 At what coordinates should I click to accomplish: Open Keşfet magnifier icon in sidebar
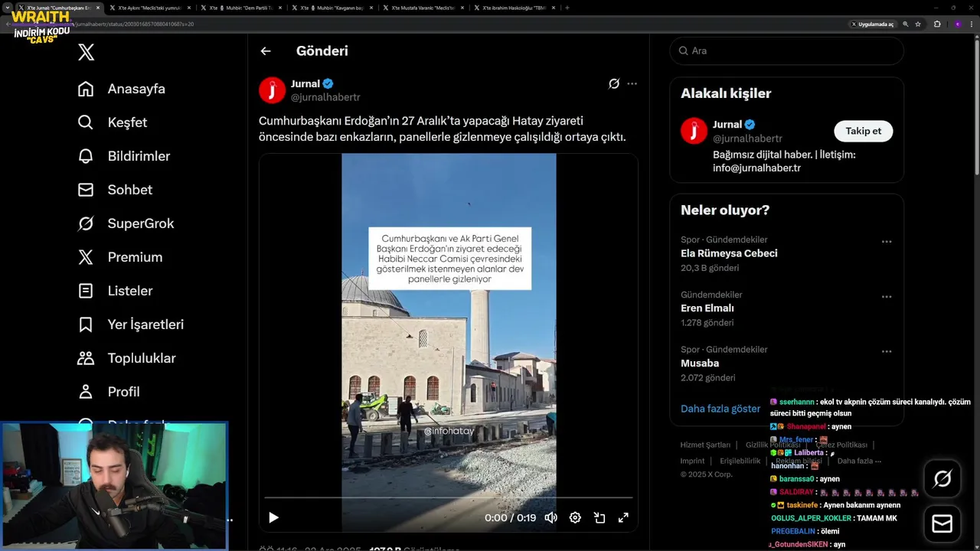click(86, 122)
